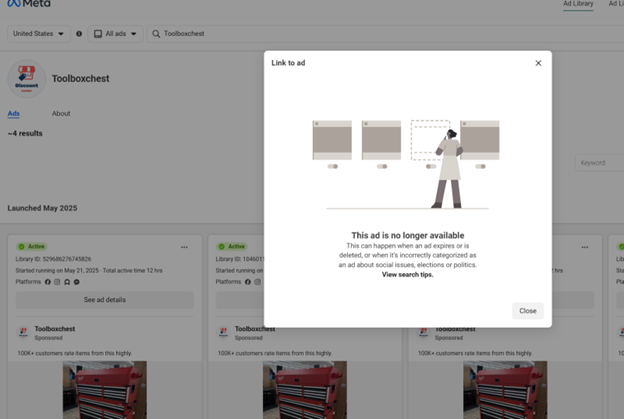Click the Messenger platform icon on first ad

pos(76,282)
